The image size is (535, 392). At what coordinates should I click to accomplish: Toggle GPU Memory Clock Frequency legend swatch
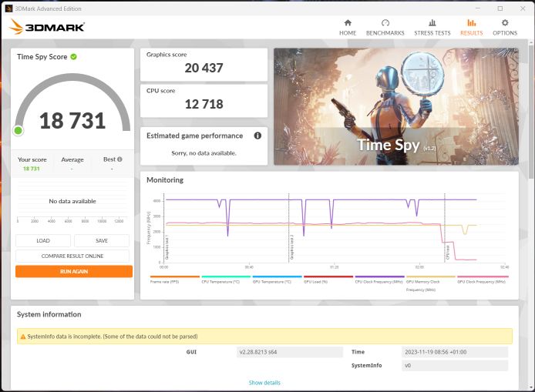point(431,276)
